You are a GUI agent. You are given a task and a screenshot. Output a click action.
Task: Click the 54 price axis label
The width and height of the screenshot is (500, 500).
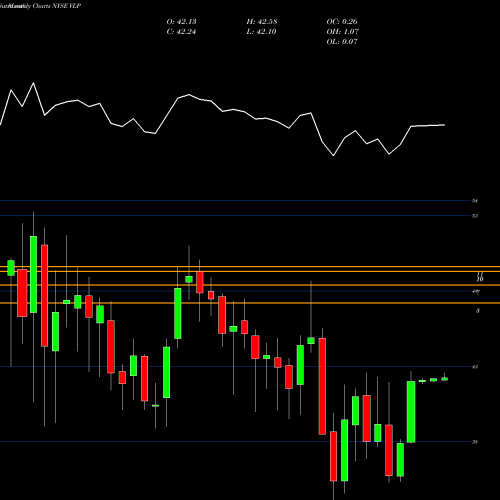click(475, 201)
